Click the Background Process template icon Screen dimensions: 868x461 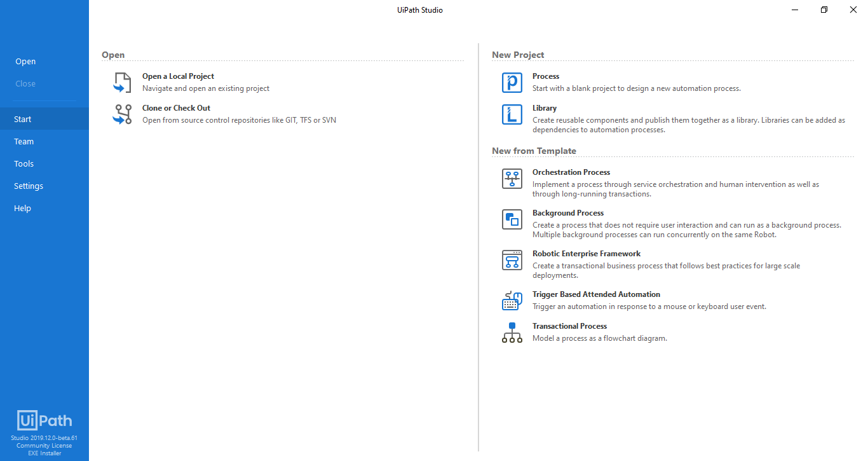(512, 219)
